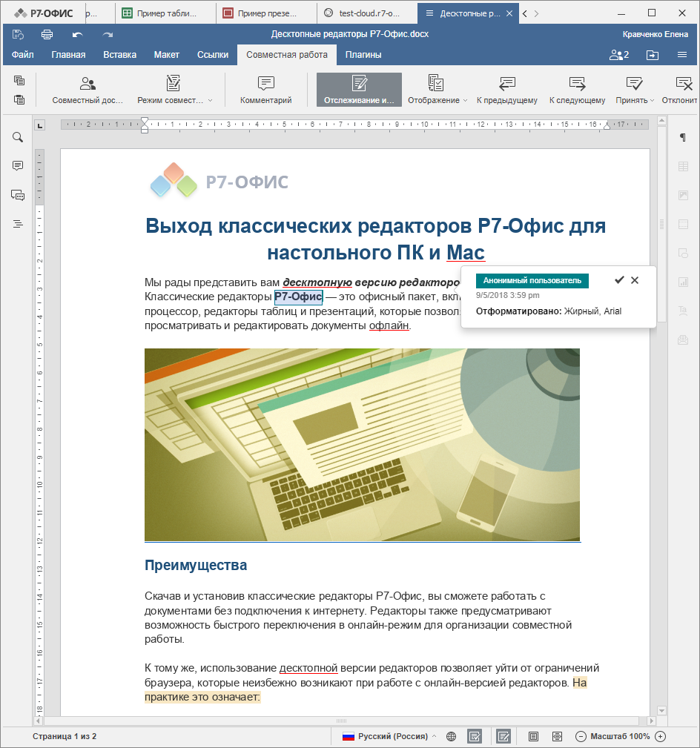Show the two connected users
This screenshot has width=700, height=748.
point(619,55)
